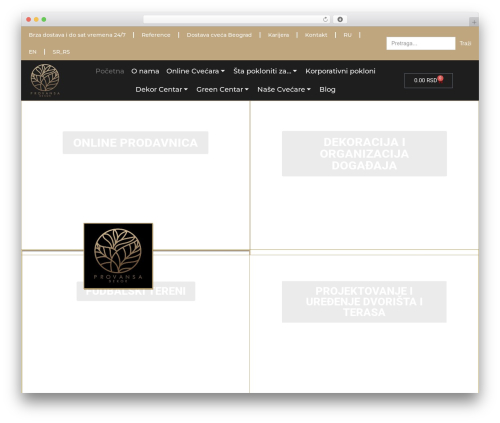The width and height of the screenshot is (500, 423).
Task: Switch language to SR_RS
Action: tap(61, 52)
